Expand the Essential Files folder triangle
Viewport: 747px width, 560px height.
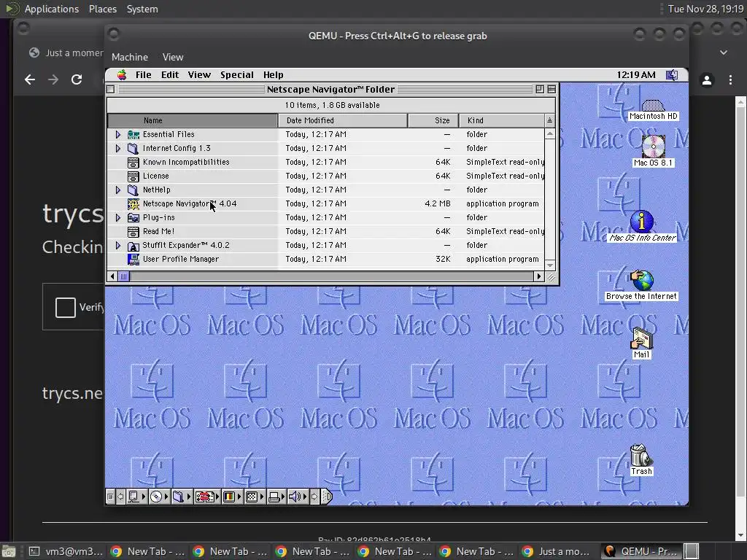(x=118, y=134)
